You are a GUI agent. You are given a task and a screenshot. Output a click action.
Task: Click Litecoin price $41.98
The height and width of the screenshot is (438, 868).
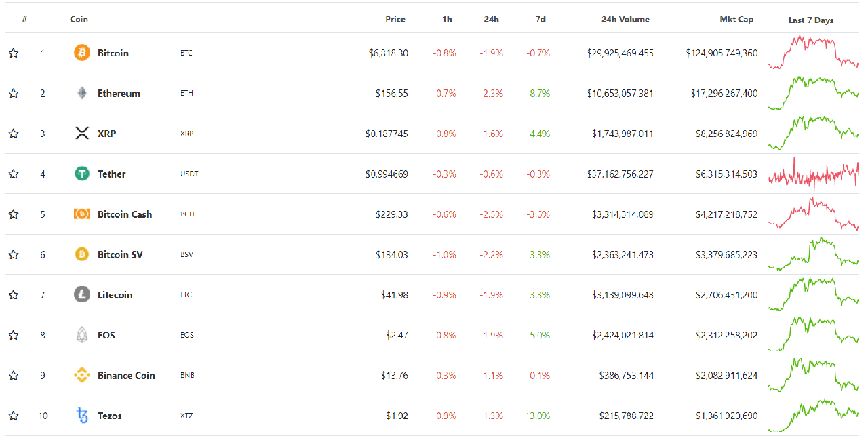click(x=395, y=294)
